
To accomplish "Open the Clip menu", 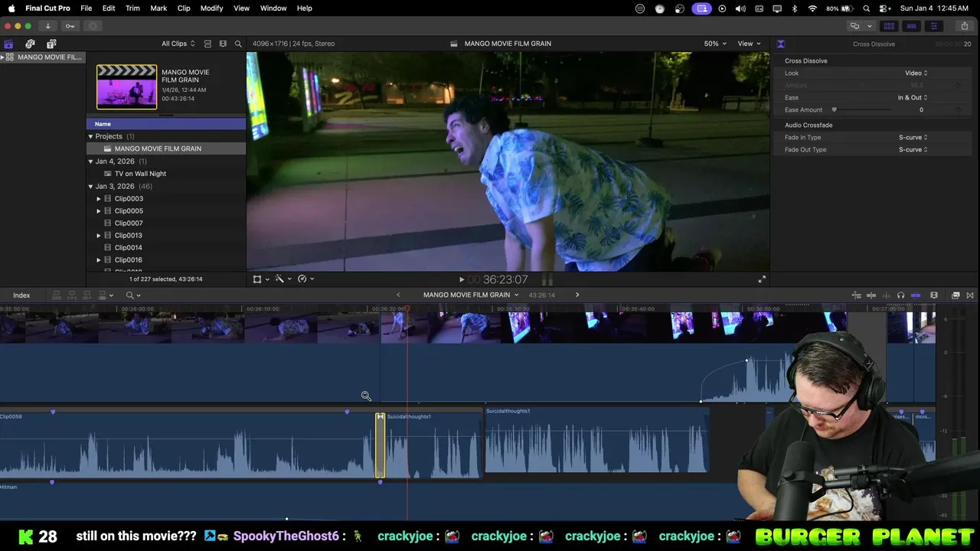I will click(x=184, y=8).
